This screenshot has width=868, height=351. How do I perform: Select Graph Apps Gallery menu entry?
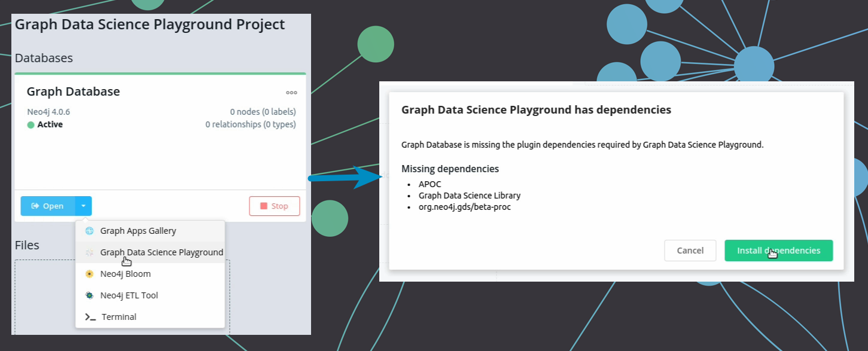(150, 231)
